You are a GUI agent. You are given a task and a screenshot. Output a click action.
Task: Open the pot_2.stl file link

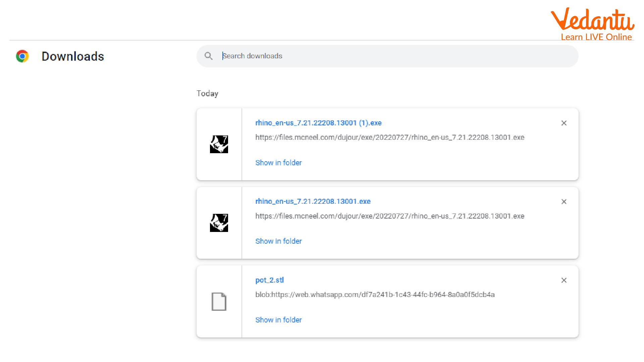tap(269, 280)
